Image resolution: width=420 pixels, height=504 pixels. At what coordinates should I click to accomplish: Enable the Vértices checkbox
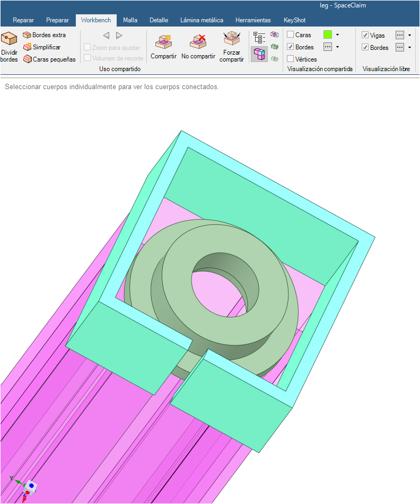tap(291, 59)
